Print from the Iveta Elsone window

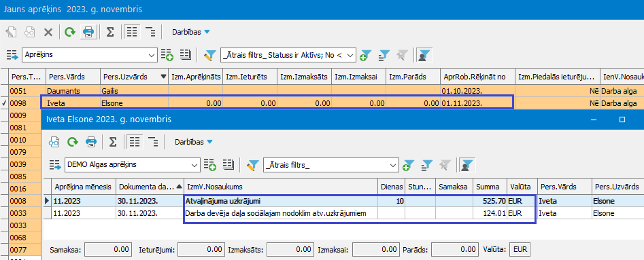coord(90,142)
